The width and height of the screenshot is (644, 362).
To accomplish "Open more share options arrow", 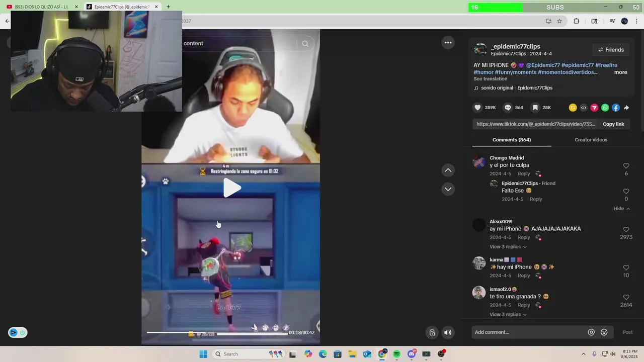I will [x=626, y=108].
